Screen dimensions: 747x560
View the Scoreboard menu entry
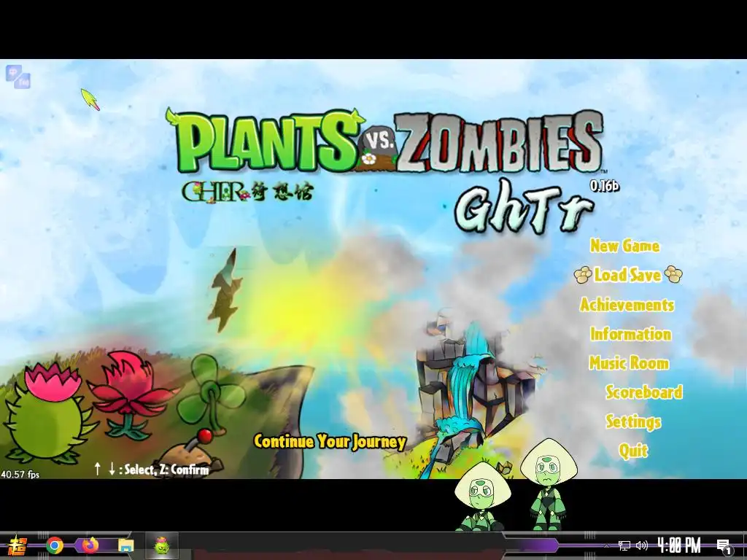[x=643, y=392]
